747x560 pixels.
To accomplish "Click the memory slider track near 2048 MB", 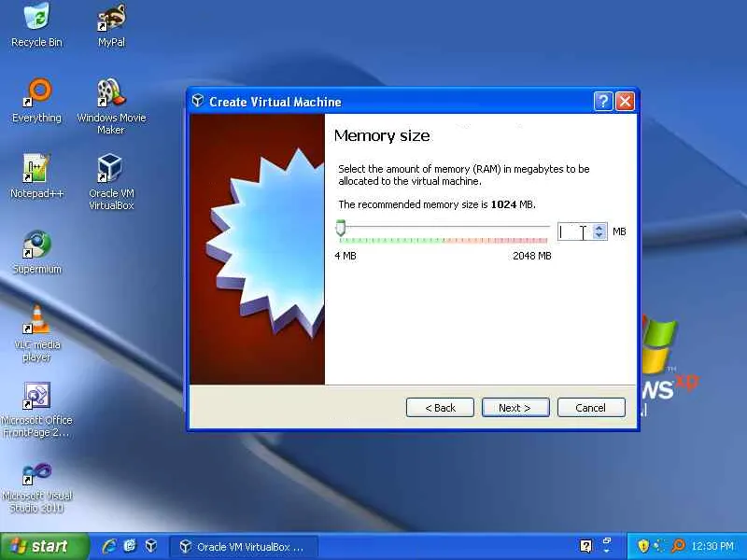I will [543, 227].
